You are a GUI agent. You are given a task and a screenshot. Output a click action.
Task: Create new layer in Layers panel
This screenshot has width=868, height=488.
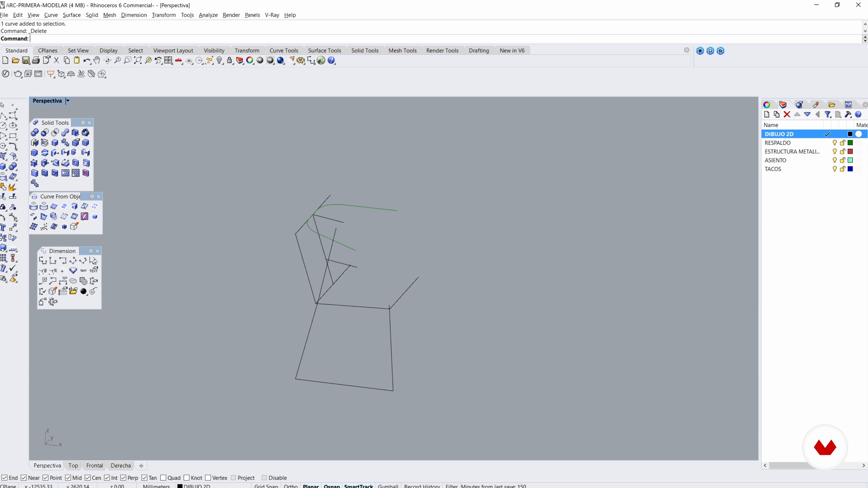click(x=767, y=115)
